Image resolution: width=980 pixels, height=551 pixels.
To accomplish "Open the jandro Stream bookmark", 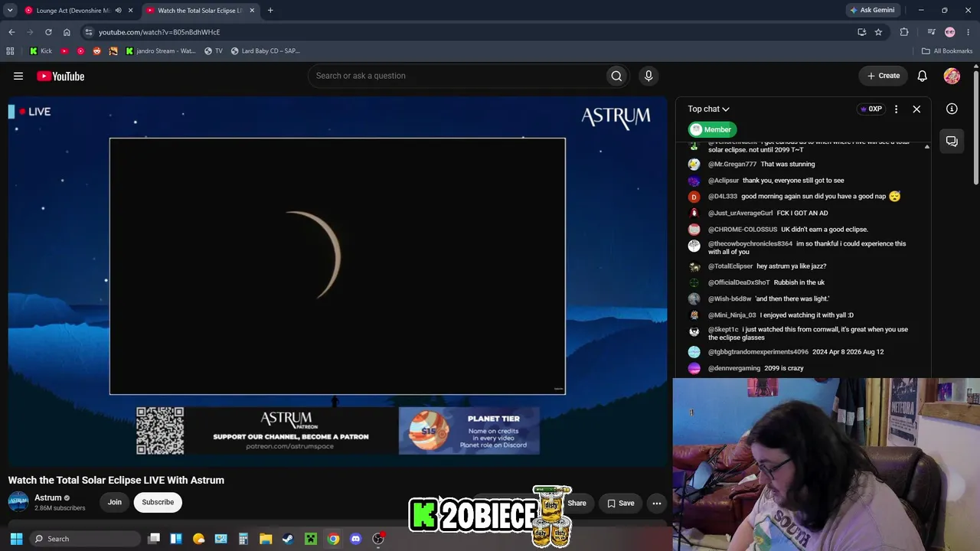I will click(160, 51).
